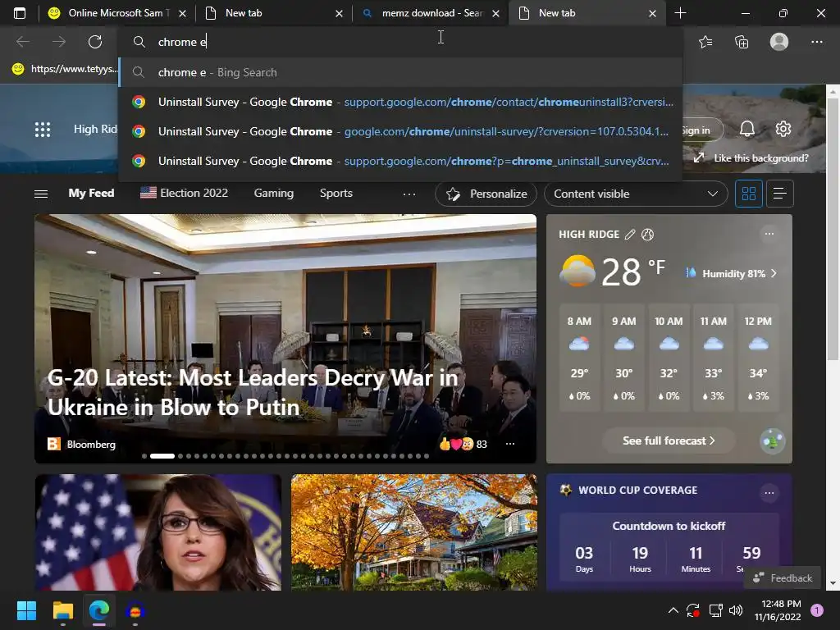
Task: Click the Edge taskbar icon
Action: [99, 610]
